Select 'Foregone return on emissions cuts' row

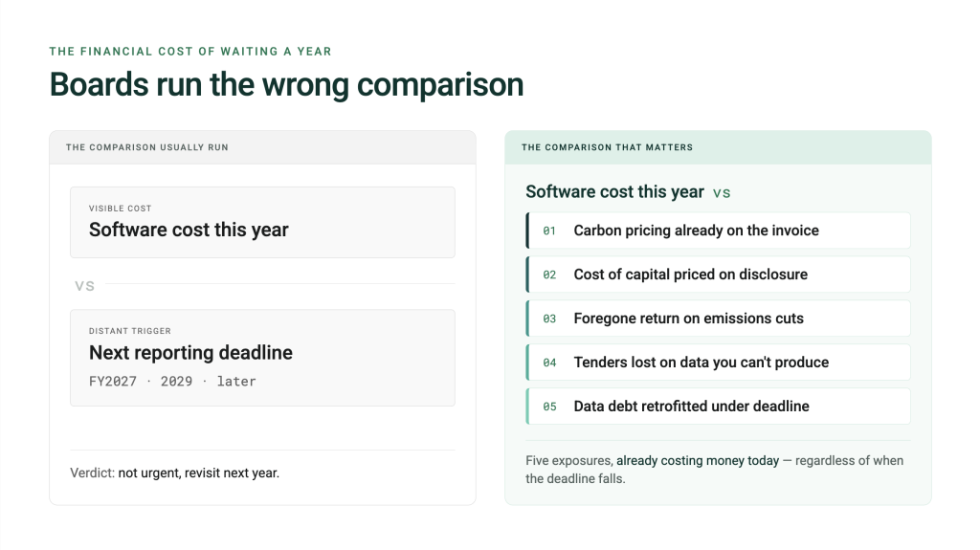coord(718,319)
